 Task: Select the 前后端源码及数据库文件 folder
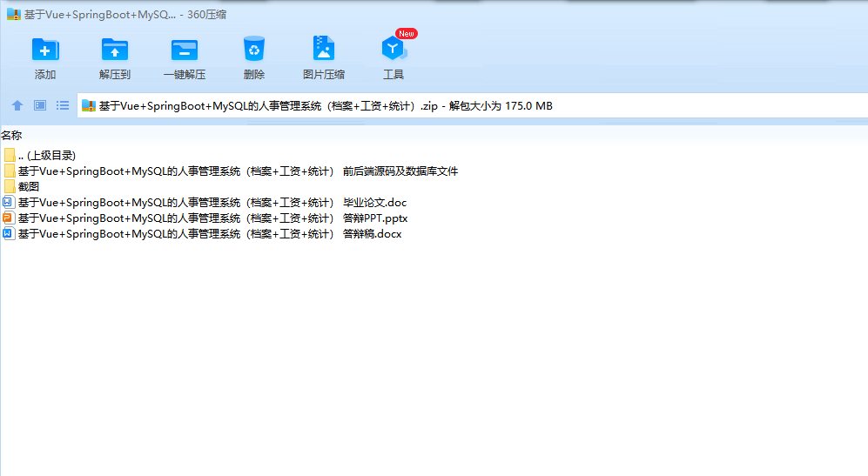[231, 171]
